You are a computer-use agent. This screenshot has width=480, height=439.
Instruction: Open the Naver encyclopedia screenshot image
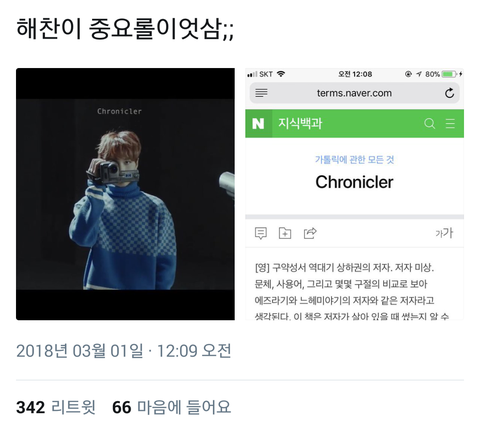(x=354, y=194)
